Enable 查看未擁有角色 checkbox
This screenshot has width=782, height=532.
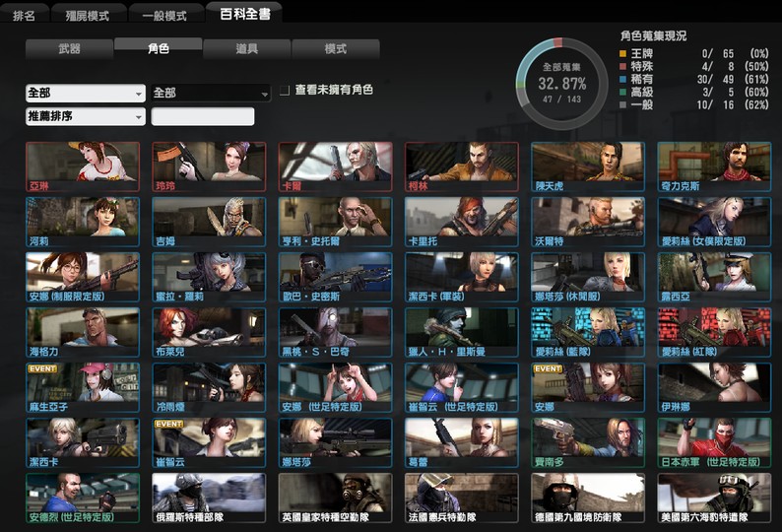tap(285, 91)
